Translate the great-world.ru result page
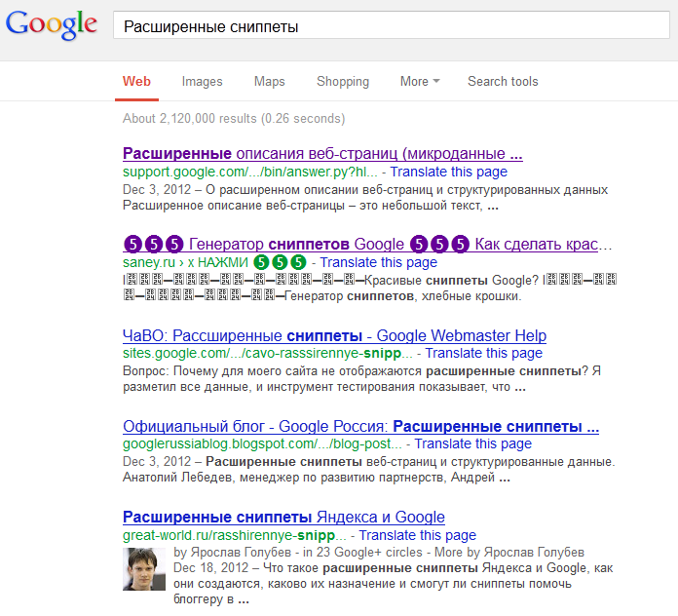 tap(417, 535)
